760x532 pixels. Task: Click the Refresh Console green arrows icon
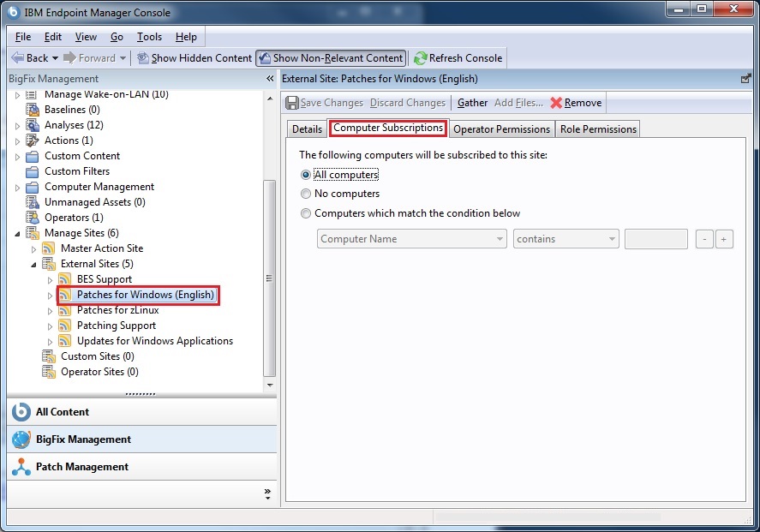tap(420, 58)
